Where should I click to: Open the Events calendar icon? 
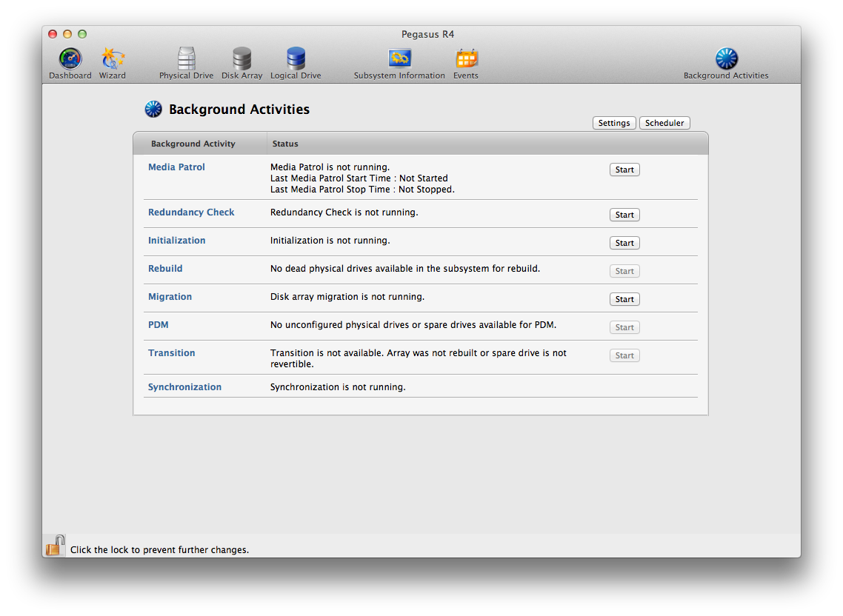(466, 59)
